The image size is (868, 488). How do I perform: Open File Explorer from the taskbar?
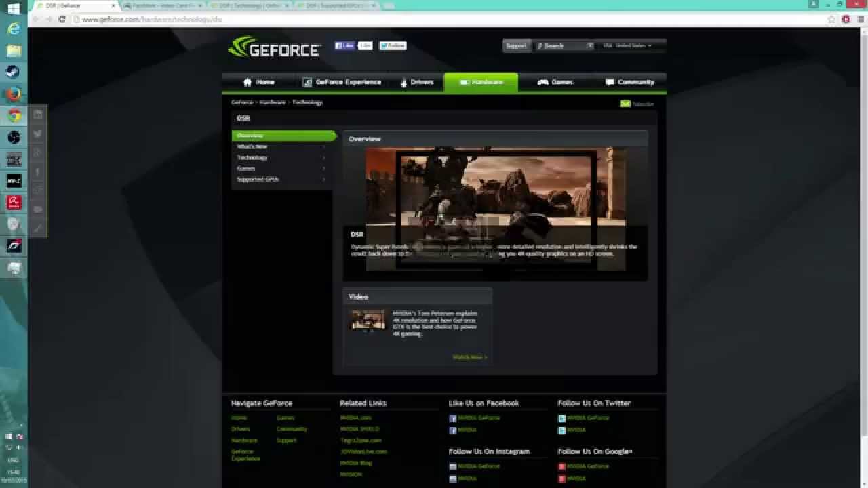(x=14, y=51)
